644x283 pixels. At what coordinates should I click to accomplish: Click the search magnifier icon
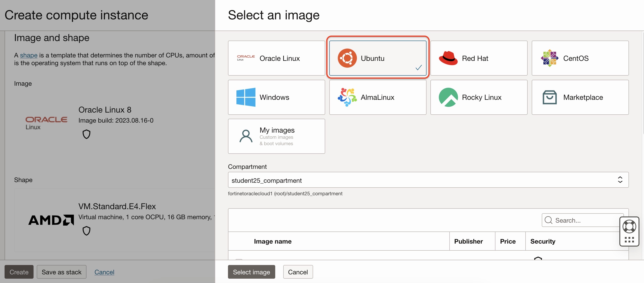coord(549,220)
